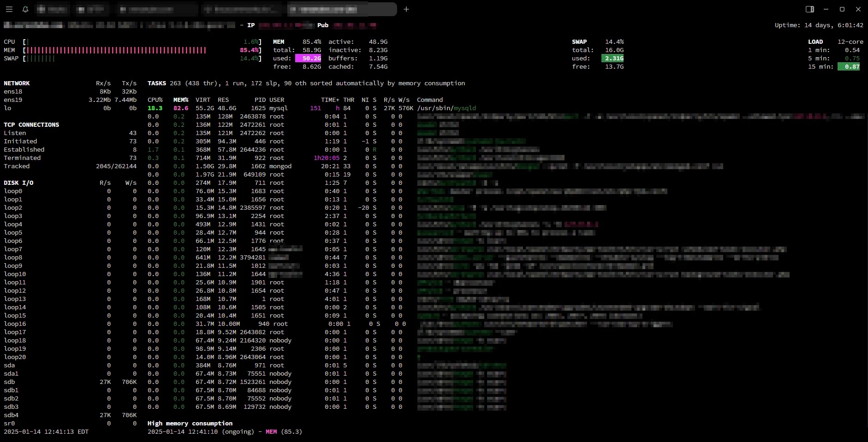Click the Pub label in header line
The height and width of the screenshot is (442, 868).
323,25
